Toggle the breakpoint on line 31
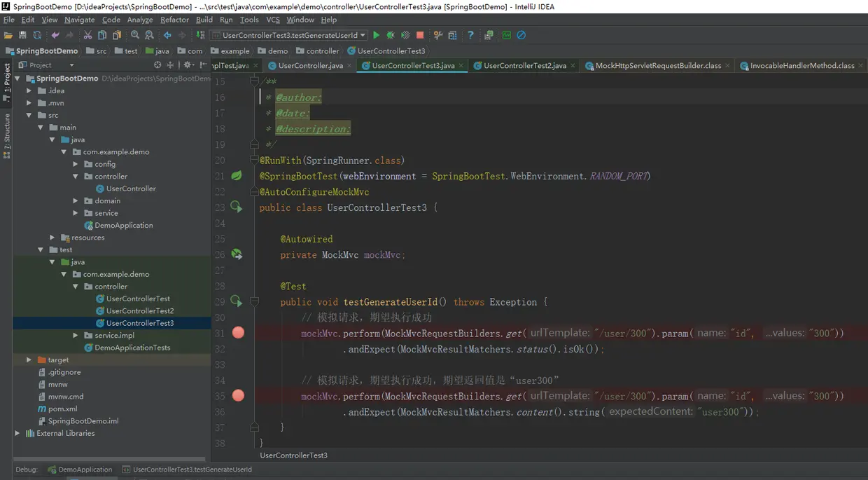Screen dimensions: 868x480 tap(238, 333)
